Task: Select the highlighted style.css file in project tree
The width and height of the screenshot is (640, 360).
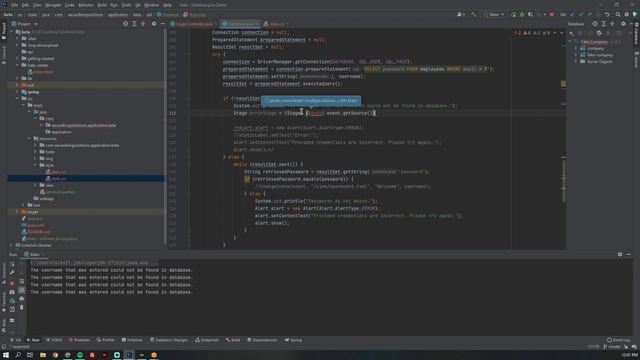Action: 86,178
